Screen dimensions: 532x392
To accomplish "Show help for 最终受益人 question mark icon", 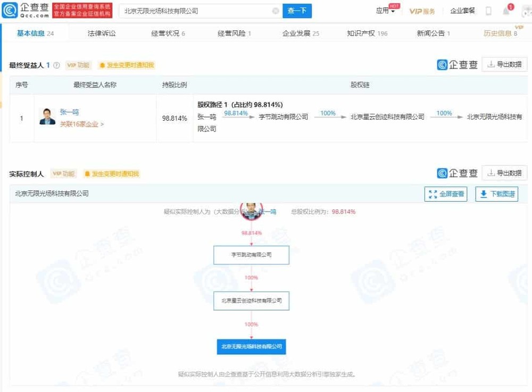I will 57,65.
